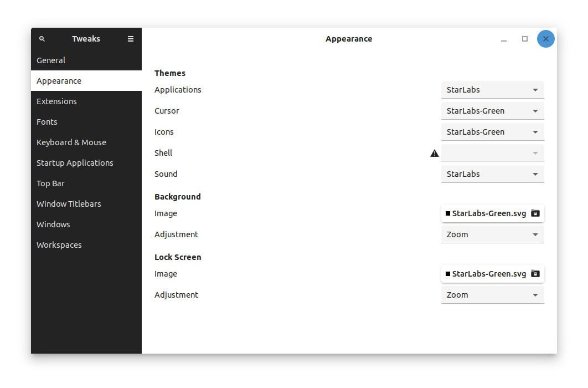The image size is (588, 388).
Task: Click the Sound label
Action: click(166, 173)
